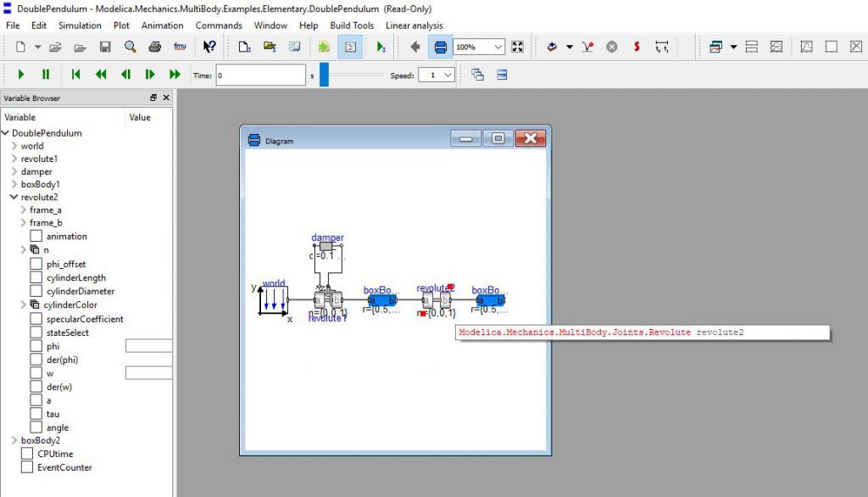Screen dimensions: 868x497
Task: Click the Fit to window icon
Action: coord(518,47)
